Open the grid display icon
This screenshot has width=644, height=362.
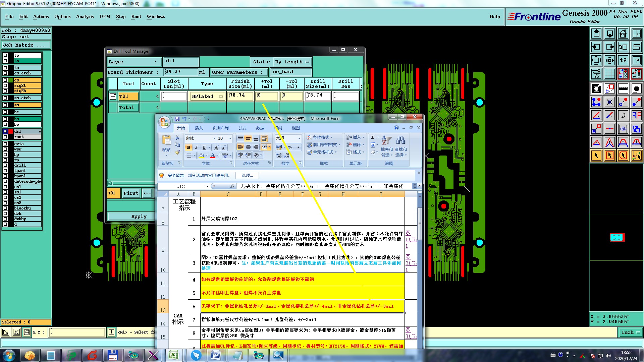coord(609,74)
